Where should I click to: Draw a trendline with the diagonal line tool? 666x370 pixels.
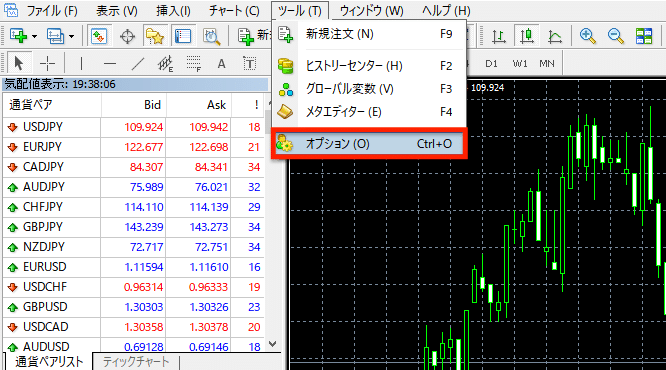(x=138, y=64)
